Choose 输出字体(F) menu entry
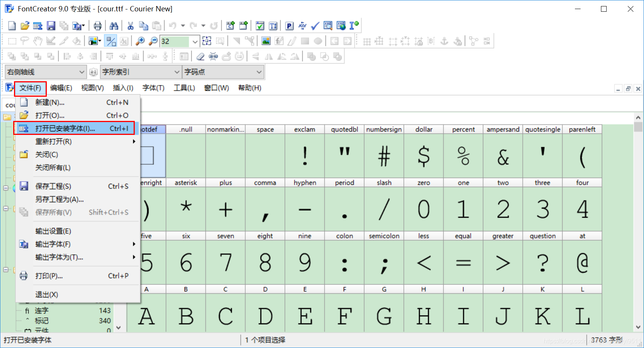The image size is (644, 348). [77, 244]
